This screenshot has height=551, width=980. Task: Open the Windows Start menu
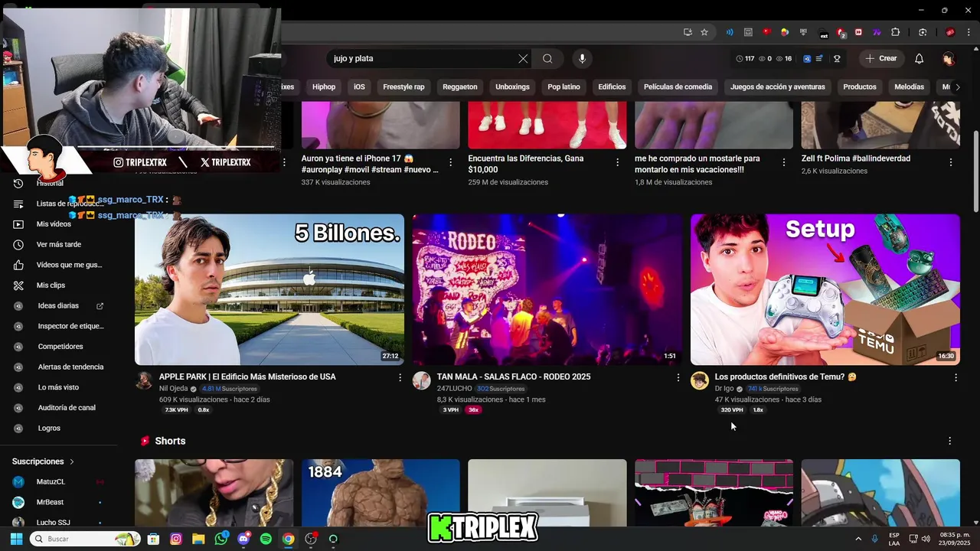(15, 539)
